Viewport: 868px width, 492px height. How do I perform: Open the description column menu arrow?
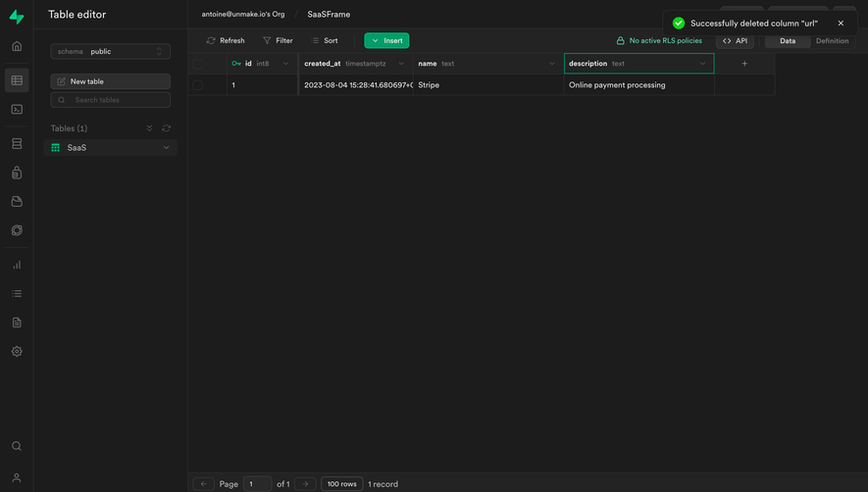pyautogui.click(x=703, y=64)
